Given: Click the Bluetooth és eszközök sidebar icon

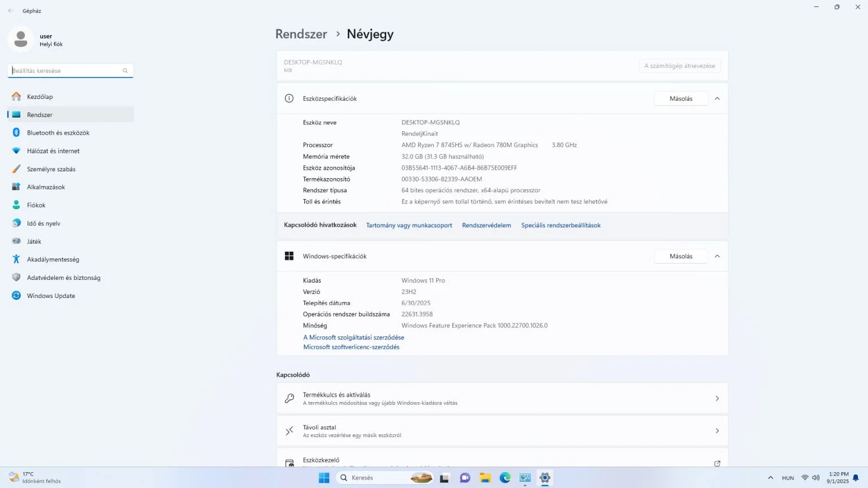Looking at the screenshot, I should (x=16, y=133).
